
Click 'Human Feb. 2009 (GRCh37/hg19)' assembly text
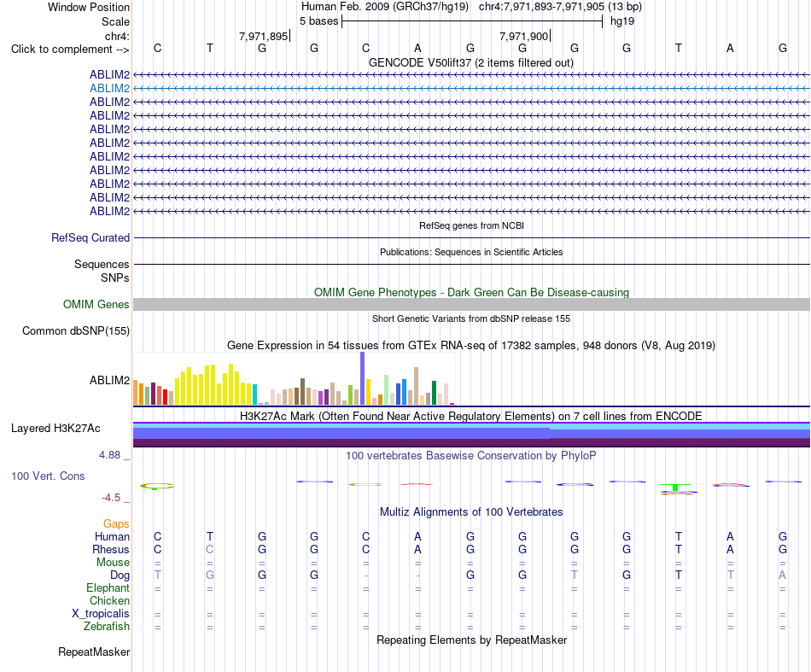pyautogui.click(x=385, y=7)
